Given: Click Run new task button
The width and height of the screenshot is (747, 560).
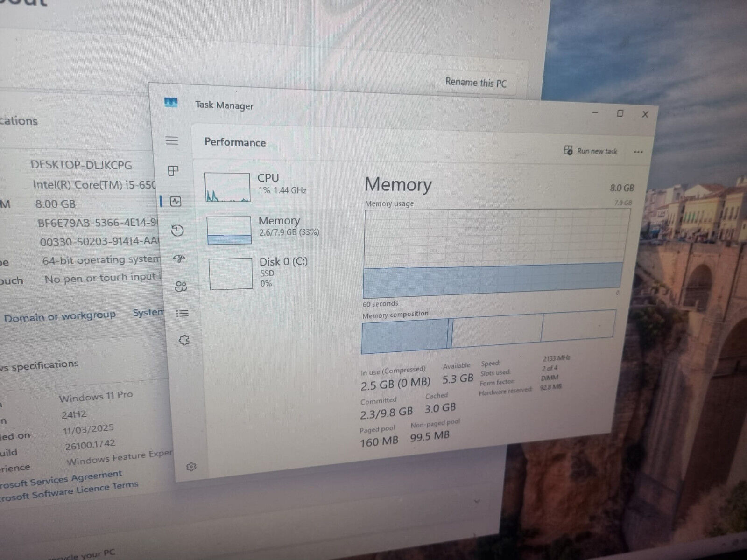Looking at the screenshot, I should point(591,151).
